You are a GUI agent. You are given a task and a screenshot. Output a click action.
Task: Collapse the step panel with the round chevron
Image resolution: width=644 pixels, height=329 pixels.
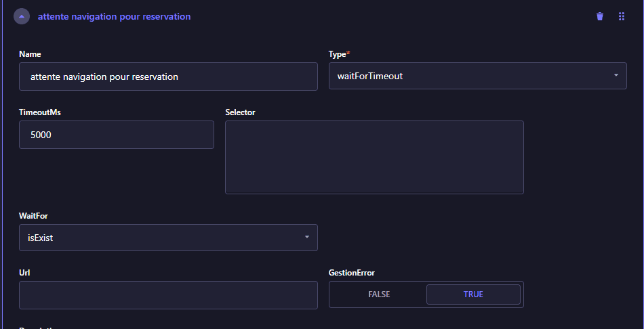click(22, 16)
